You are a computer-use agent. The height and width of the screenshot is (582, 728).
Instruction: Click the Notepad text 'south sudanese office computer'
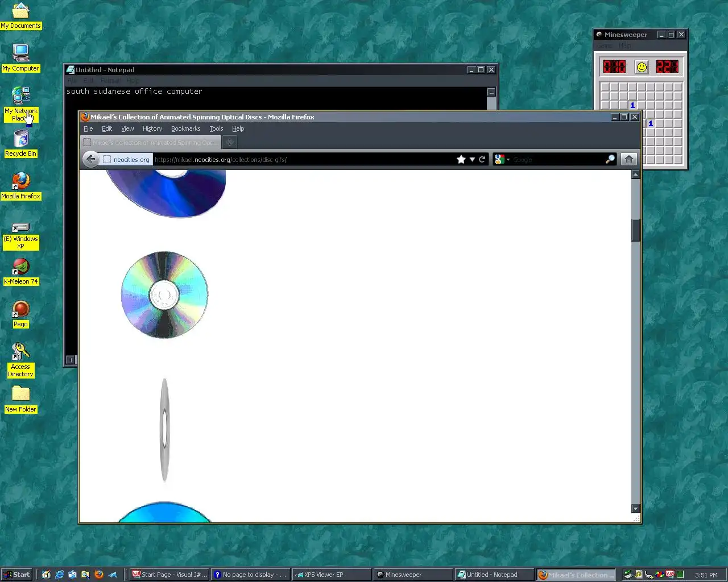tap(134, 92)
